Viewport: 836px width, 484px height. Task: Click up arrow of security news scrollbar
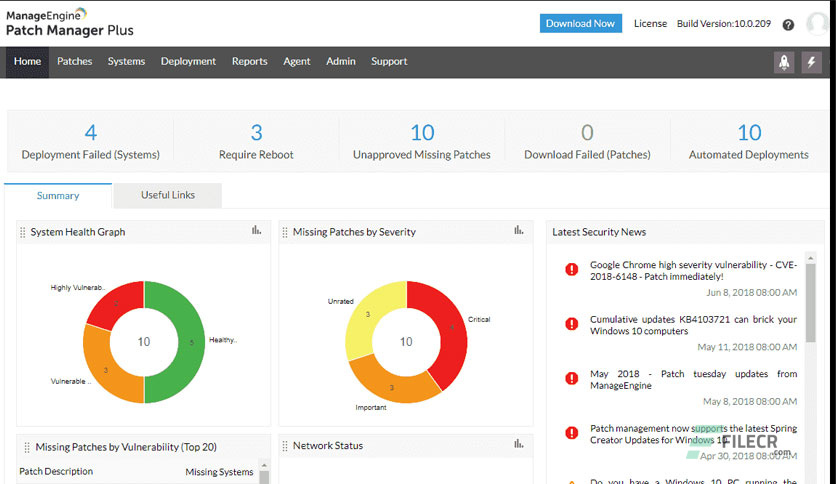pos(810,258)
